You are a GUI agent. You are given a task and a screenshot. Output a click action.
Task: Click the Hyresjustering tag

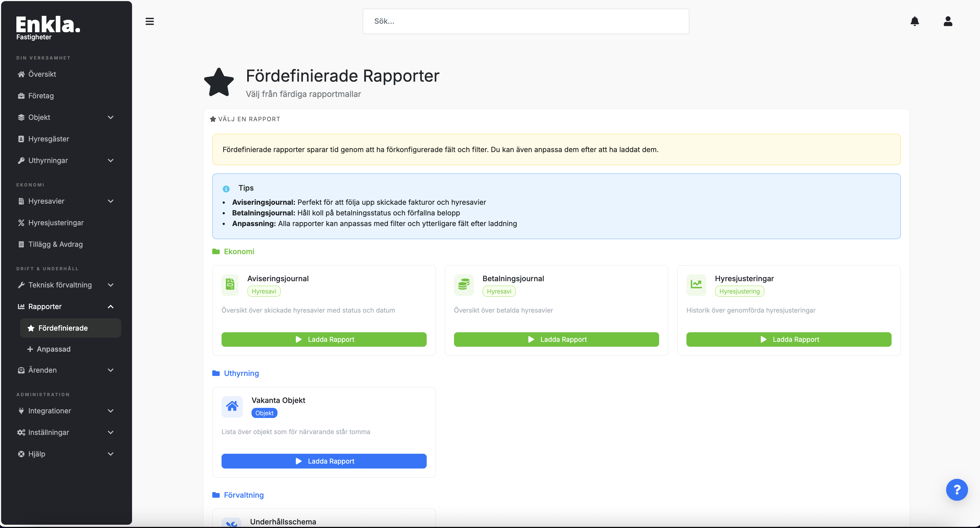click(739, 291)
